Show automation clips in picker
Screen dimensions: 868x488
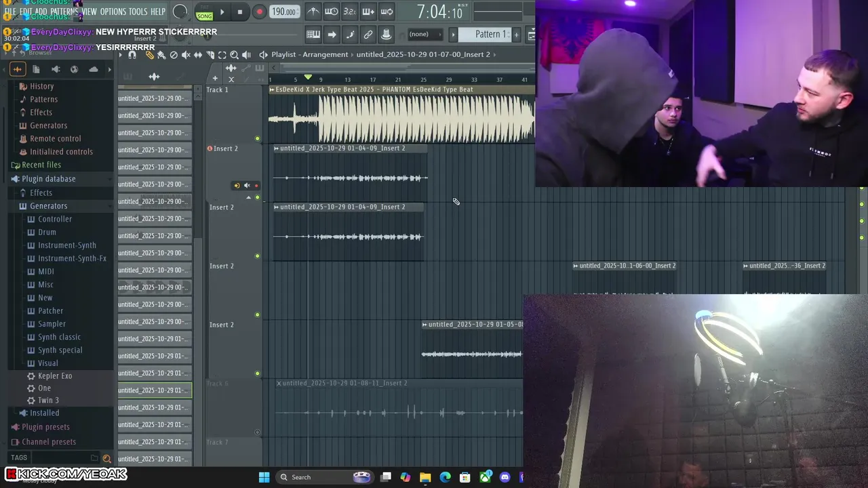[x=181, y=77]
